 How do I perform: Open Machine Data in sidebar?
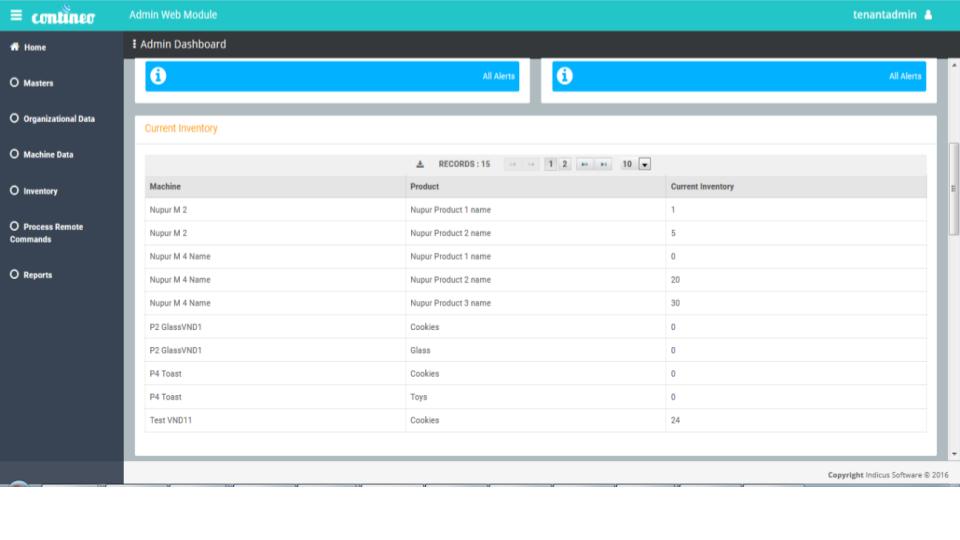click(x=42, y=154)
